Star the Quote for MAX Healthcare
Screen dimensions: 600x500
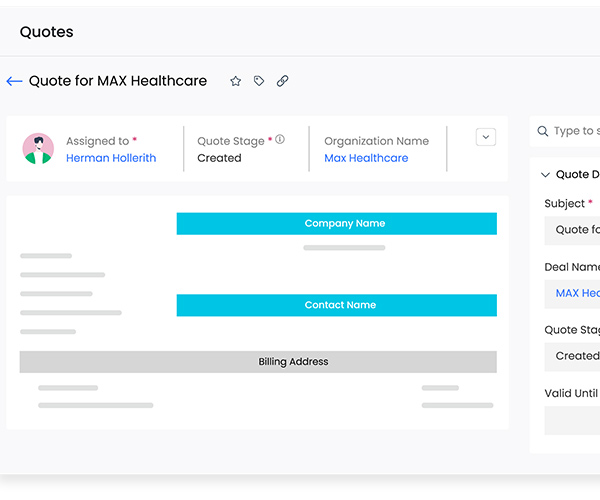236,82
